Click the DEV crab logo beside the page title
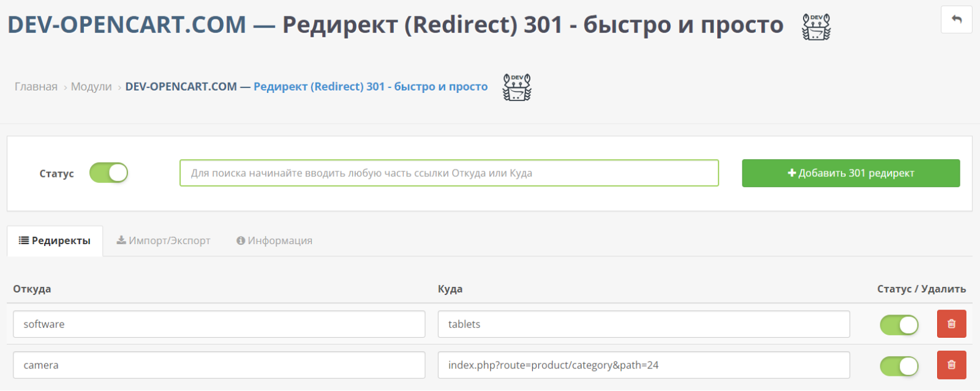The height and width of the screenshot is (391, 980). click(x=816, y=28)
